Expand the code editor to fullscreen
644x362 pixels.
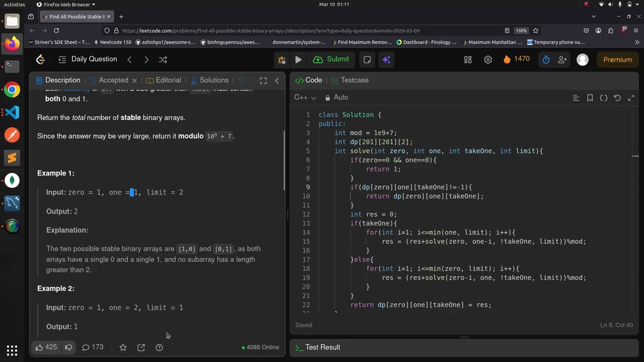click(631, 98)
